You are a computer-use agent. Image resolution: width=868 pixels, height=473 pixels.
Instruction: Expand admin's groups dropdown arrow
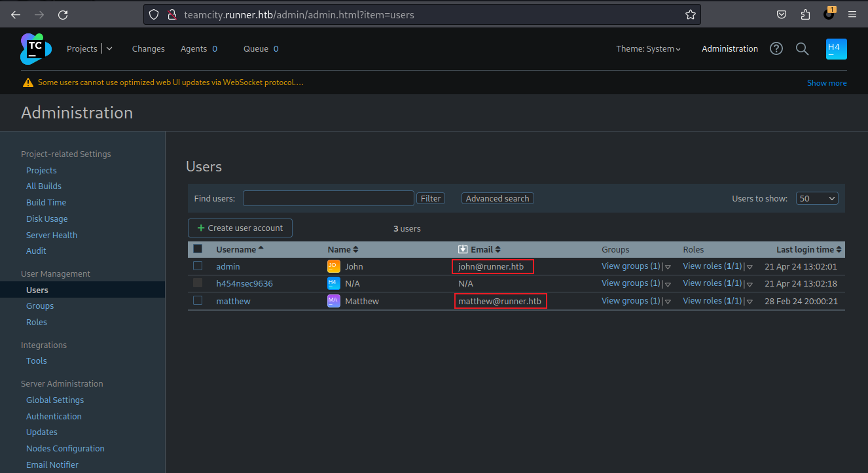coord(668,267)
